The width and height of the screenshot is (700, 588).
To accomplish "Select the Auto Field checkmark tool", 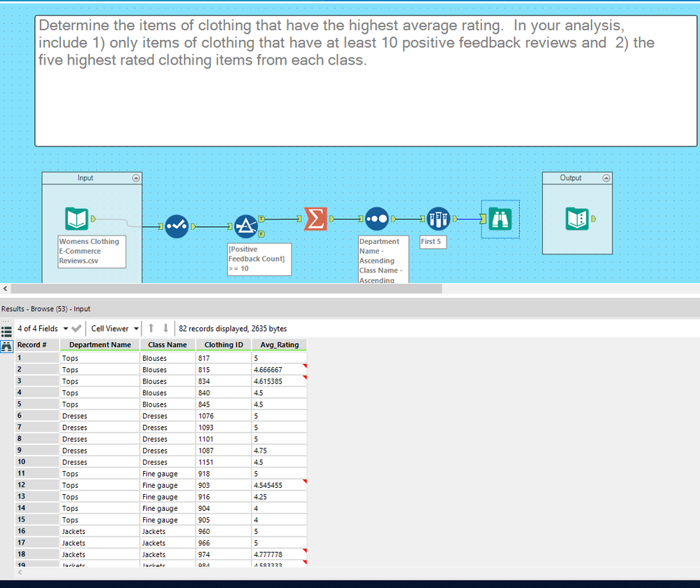I will click(x=177, y=226).
